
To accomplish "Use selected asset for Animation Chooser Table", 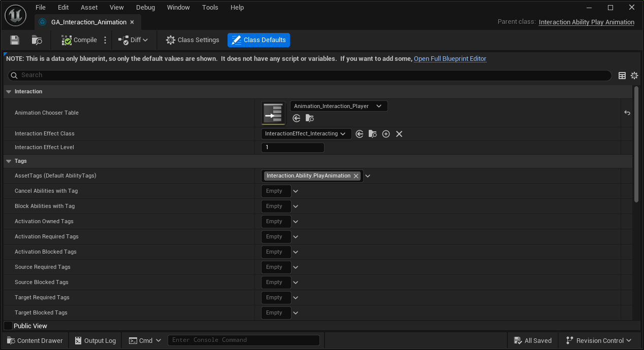I will coord(297,118).
